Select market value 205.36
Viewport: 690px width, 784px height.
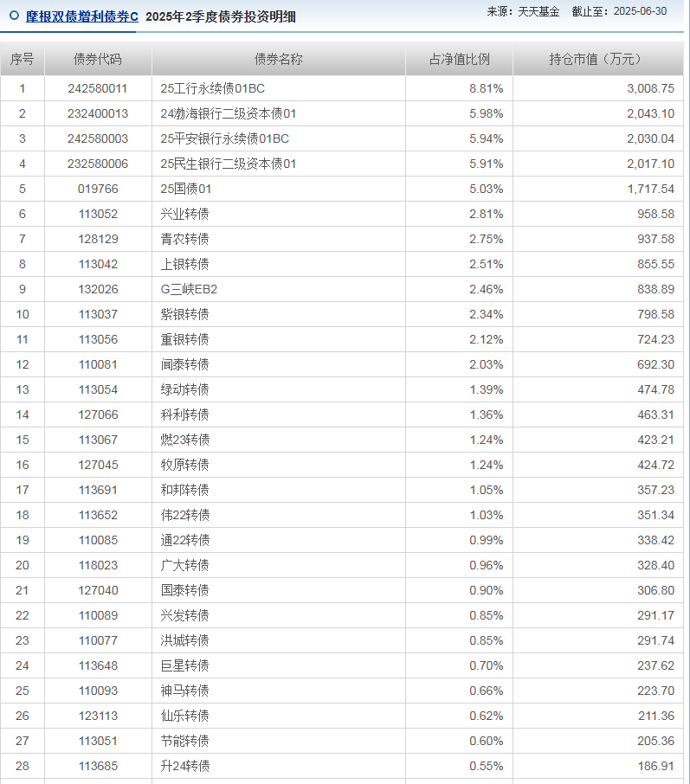click(x=656, y=741)
